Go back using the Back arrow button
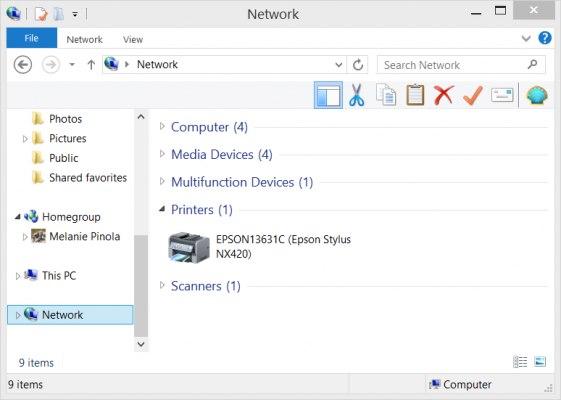The height and width of the screenshot is (400, 561). (x=23, y=65)
